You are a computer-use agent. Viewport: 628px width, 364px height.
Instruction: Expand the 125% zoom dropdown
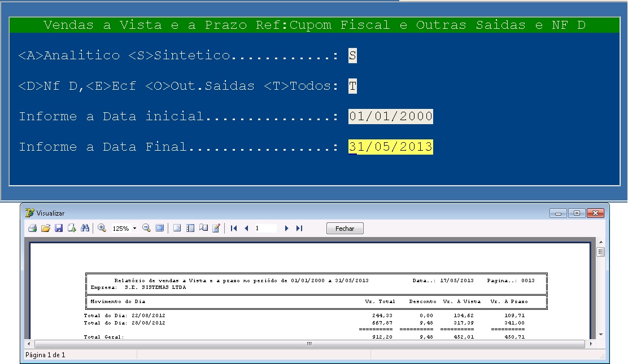click(x=134, y=229)
